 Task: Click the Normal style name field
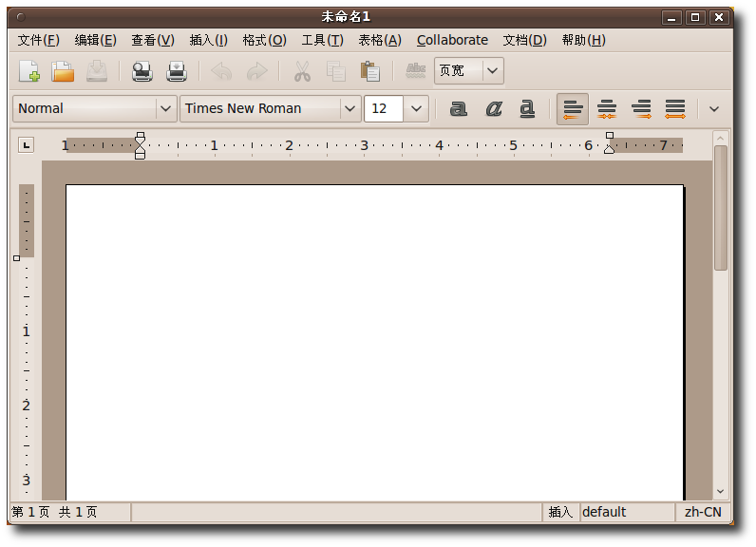(x=85, y=109)
